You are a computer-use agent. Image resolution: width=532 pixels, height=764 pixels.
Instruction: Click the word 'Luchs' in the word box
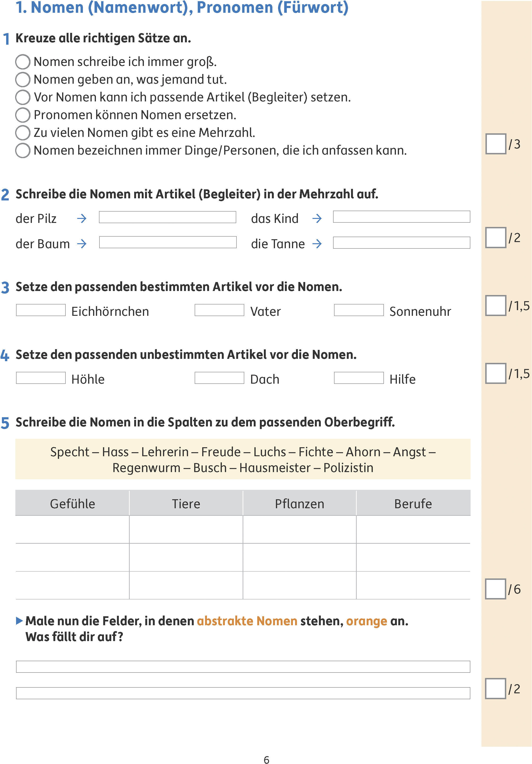[270, 452]
